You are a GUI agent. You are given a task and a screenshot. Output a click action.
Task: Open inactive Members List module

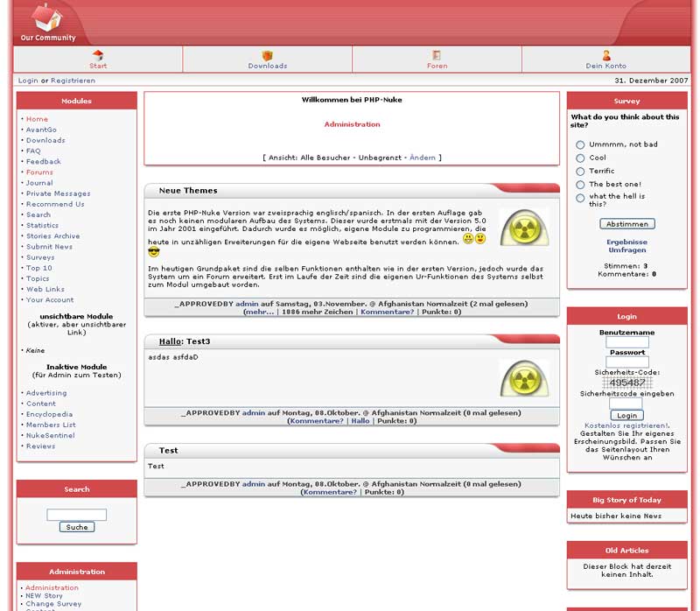[x=51, y=425]
